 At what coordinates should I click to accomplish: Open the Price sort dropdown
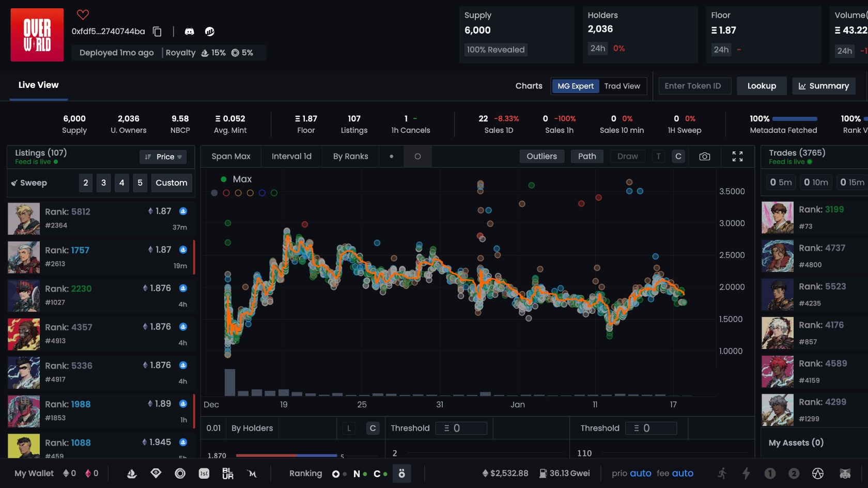(163, 157)
